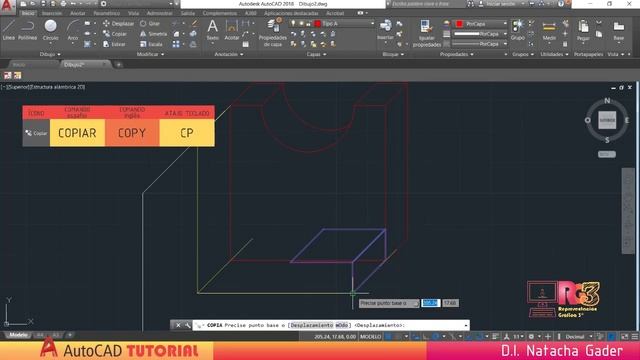Toggle grid display in status bar

[x=389, y=337]
